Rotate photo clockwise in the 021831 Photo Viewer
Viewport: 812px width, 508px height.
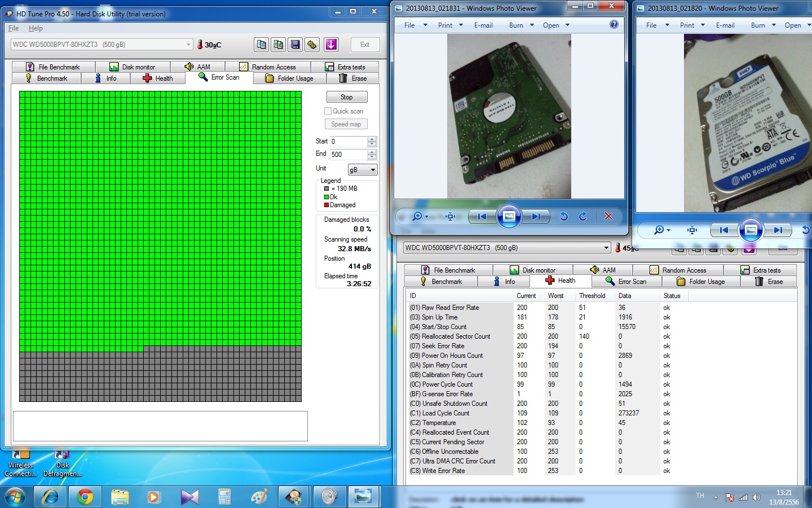(x=583, y=216)
